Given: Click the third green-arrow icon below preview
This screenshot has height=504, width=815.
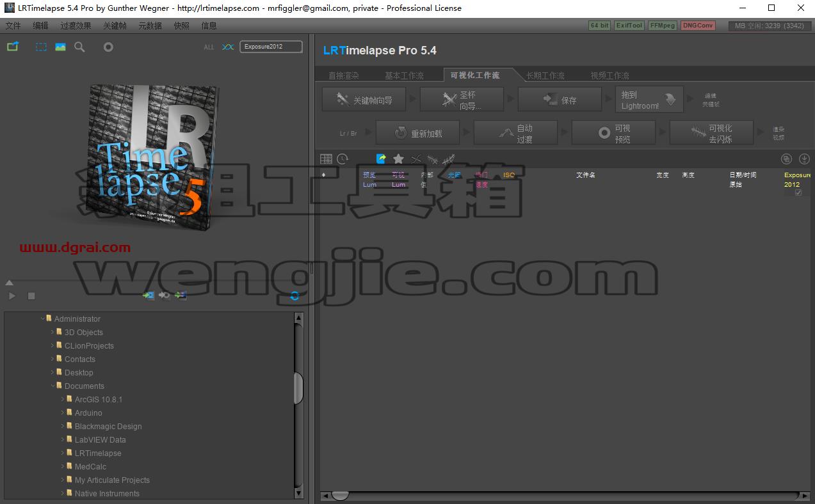Looking at the screenshot, I should [x=181, y=295].
